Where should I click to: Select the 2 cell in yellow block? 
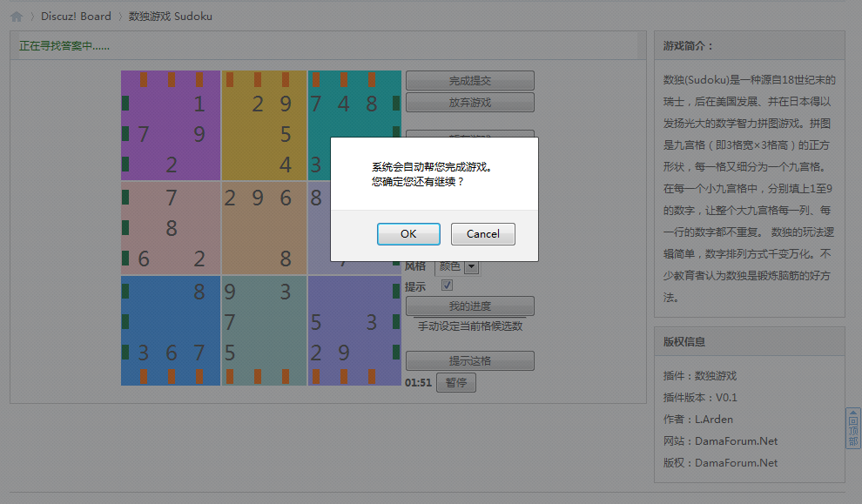(257, 104)
